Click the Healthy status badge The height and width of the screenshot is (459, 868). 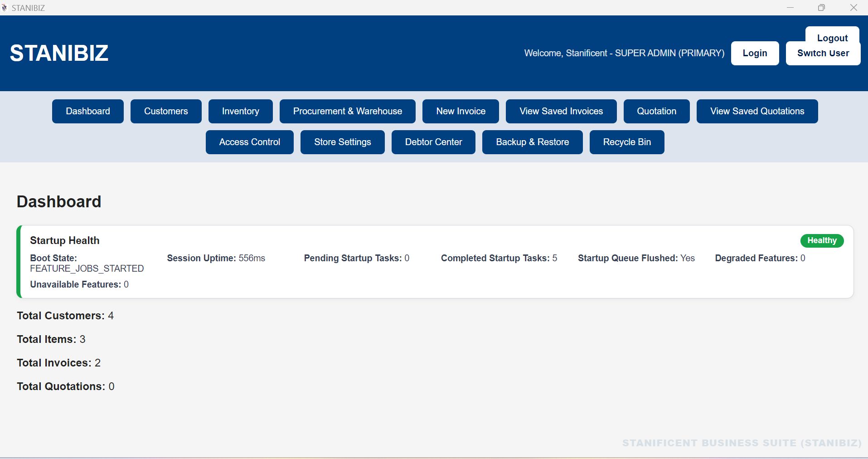[822, 240]
